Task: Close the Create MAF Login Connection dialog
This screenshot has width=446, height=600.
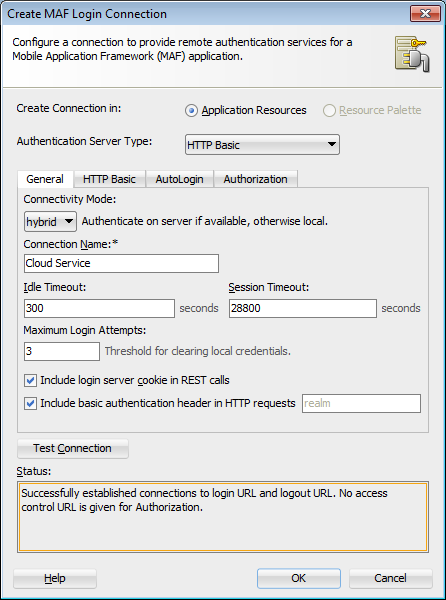Action: click(x=425, y=14)
